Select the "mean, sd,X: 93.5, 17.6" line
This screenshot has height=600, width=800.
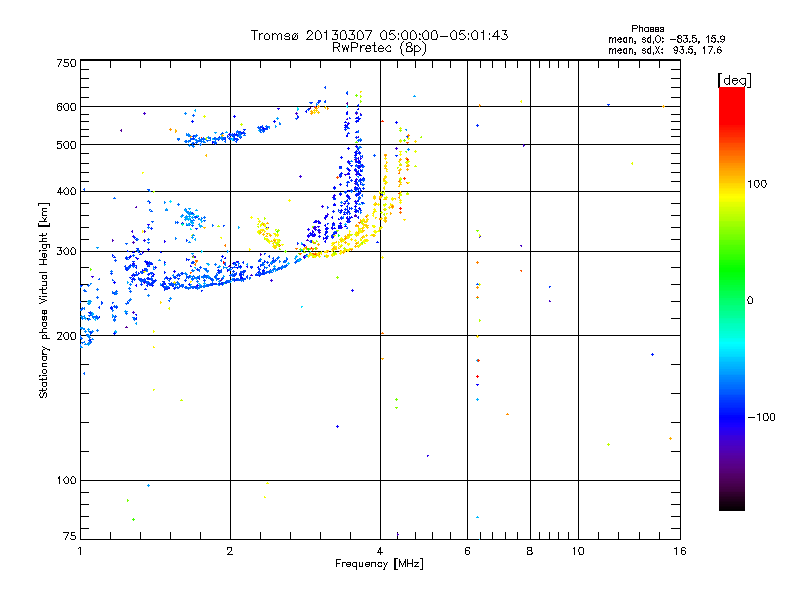pyautogui.click(x=665, y=50)
